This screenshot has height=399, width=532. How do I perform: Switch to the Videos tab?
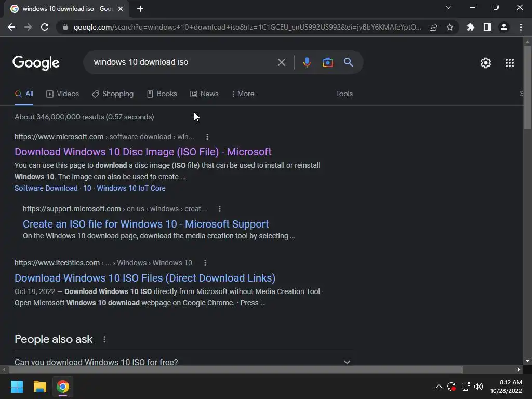pyautogui.click(x=62, y=94)
